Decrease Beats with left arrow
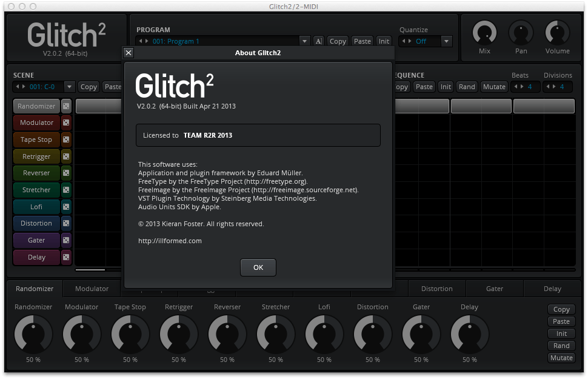Screen dimensions: 588x379 tap(516, 86)
